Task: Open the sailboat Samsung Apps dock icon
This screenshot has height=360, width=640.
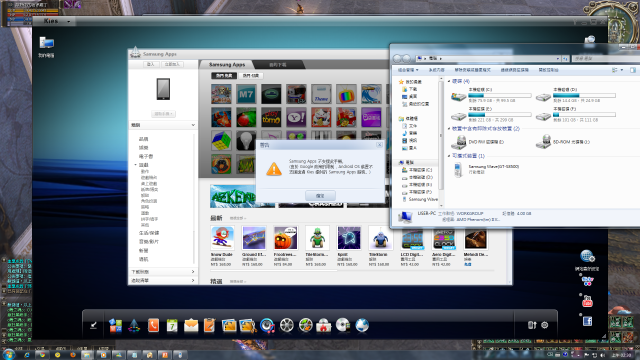Action: click(134, 325)
